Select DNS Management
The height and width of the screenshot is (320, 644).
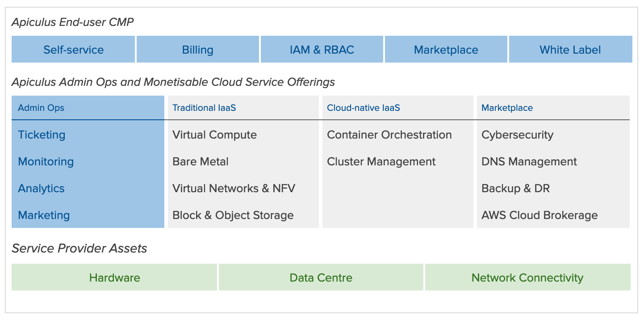(x=529, y=162)
